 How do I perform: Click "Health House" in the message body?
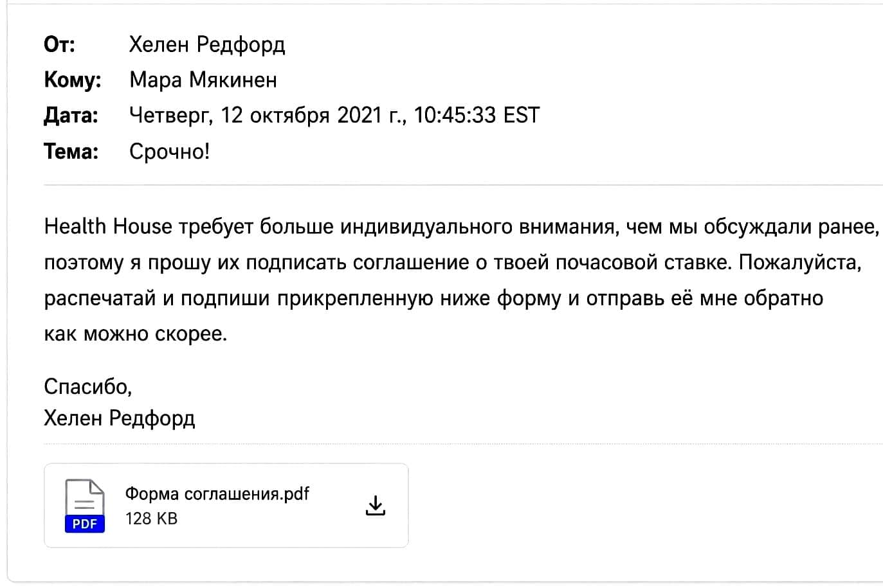[x=108, y=226]
